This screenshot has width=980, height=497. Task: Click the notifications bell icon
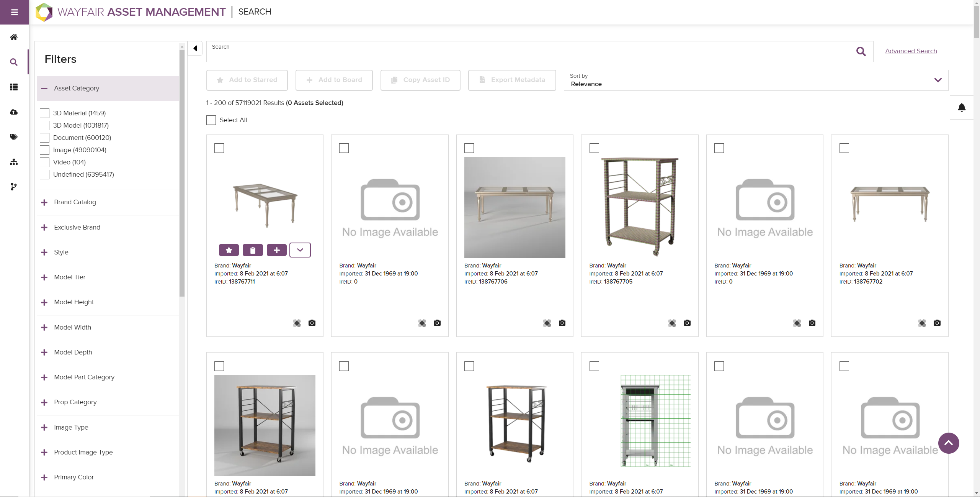(x=962, y=108)
